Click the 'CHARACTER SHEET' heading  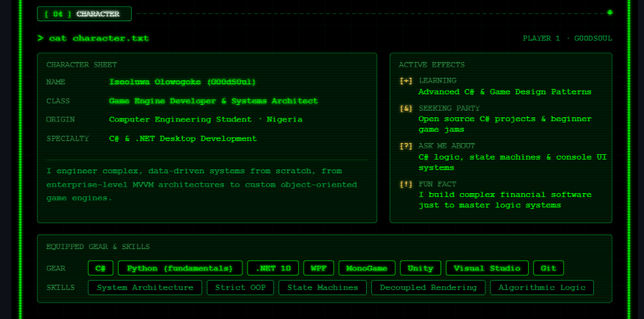(81, 65)
